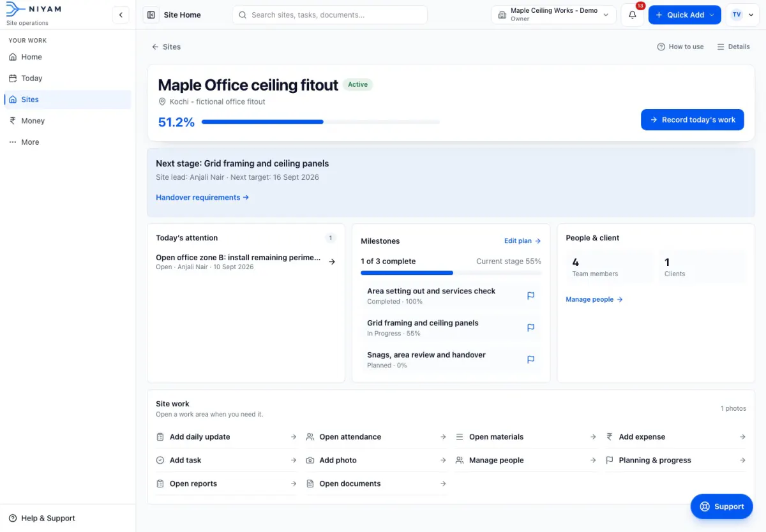Image resolution: width=766 pixels, height=532 pixels.
Task: Click the rupee icon for Add expense
Action: (x=610, y=437)
